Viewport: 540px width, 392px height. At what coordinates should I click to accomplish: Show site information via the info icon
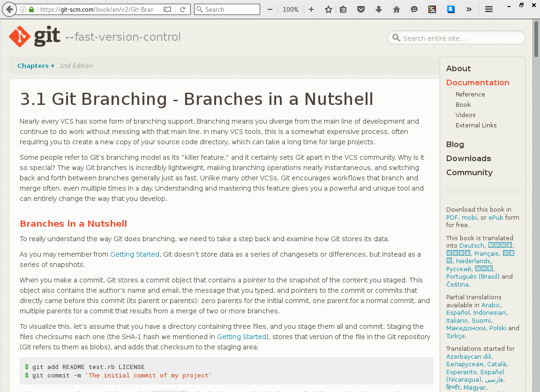point(22,9)
